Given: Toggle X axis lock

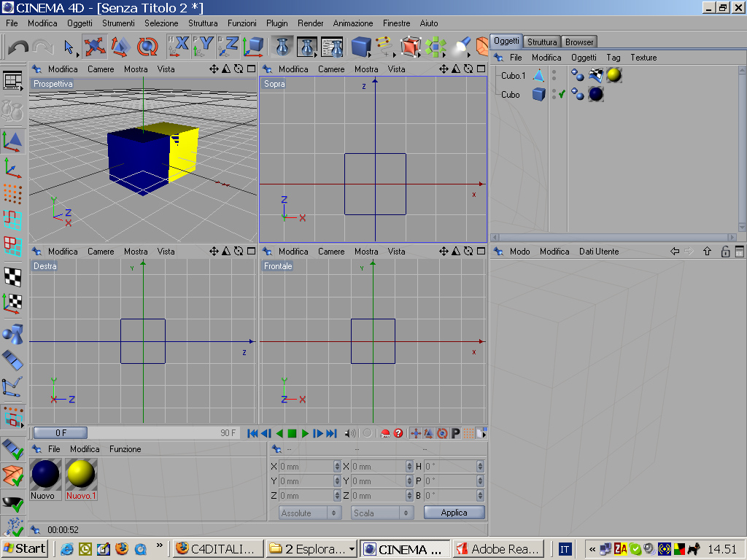Looking at the screenshot, I should (179, 46).
